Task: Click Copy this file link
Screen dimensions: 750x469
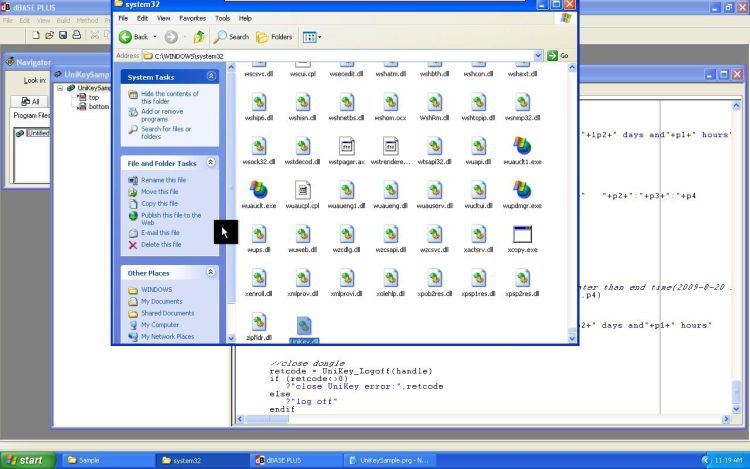Action: click(x=159, y=204)
